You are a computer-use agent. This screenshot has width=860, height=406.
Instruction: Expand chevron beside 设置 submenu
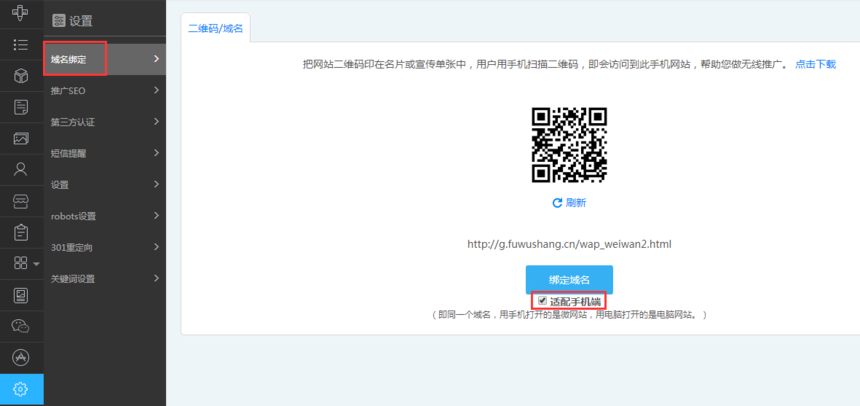[x=157, y=184]
